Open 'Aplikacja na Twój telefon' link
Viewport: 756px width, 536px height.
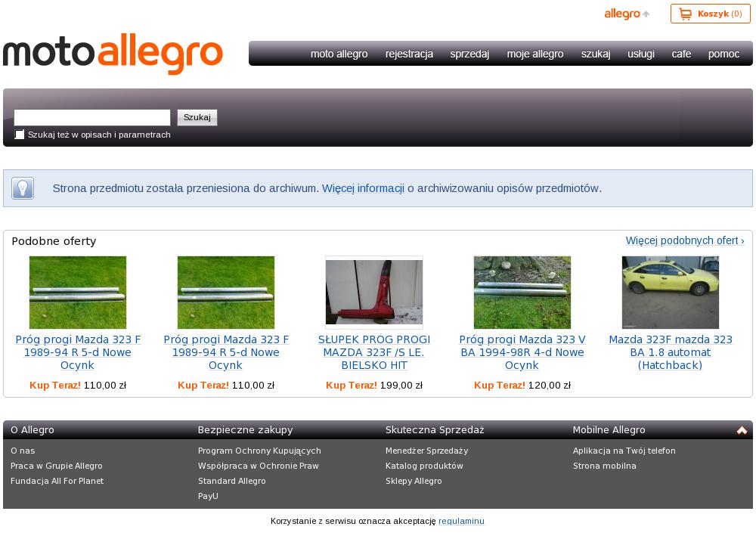pos(624,451)
